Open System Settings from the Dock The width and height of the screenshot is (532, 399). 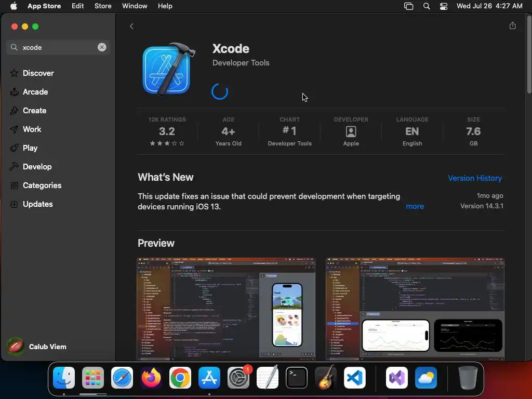(238, 378)
